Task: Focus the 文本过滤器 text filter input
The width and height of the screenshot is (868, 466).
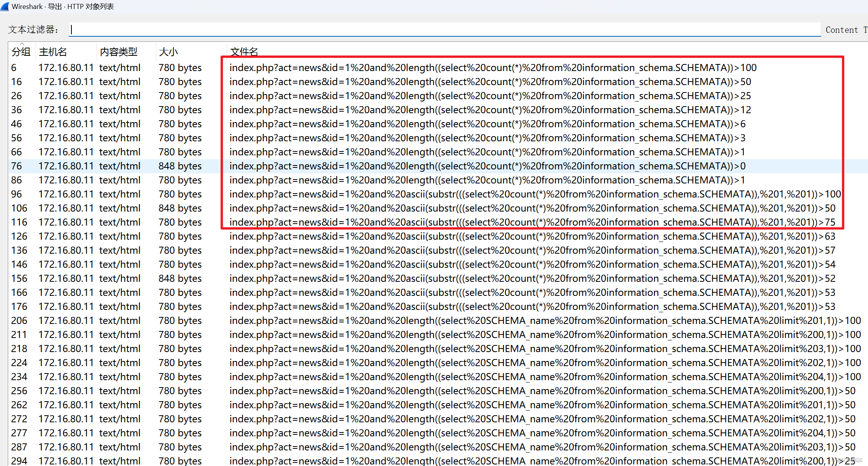Action: click(x=445, y=30)
